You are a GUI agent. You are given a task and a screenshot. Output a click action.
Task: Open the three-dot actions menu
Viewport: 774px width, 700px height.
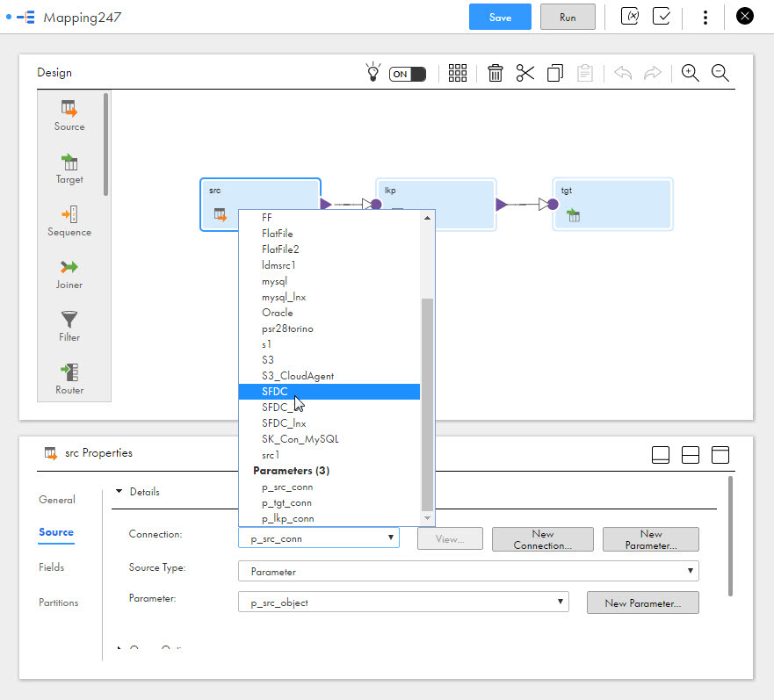tap(705, 18)
